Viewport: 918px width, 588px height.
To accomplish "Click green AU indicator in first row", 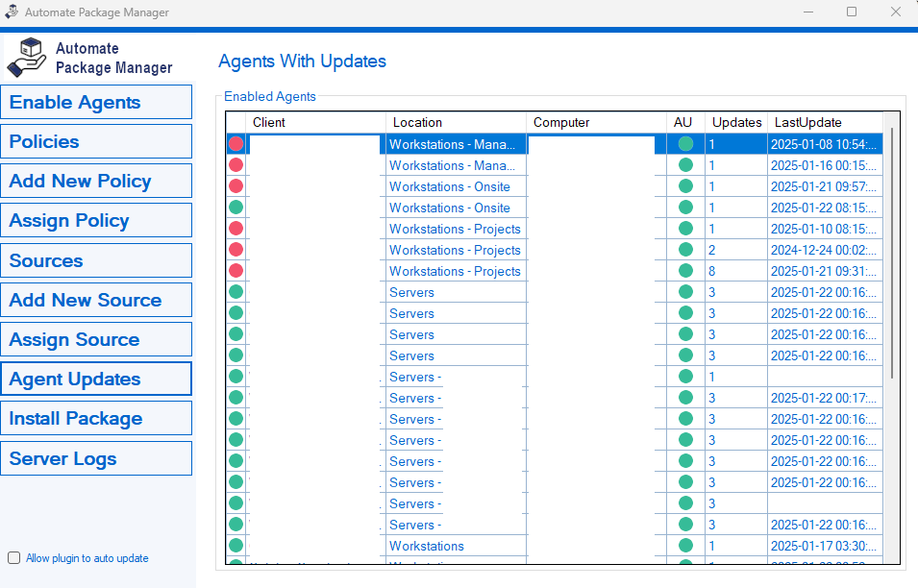I will pyautogui.click(x=685, y=144).
